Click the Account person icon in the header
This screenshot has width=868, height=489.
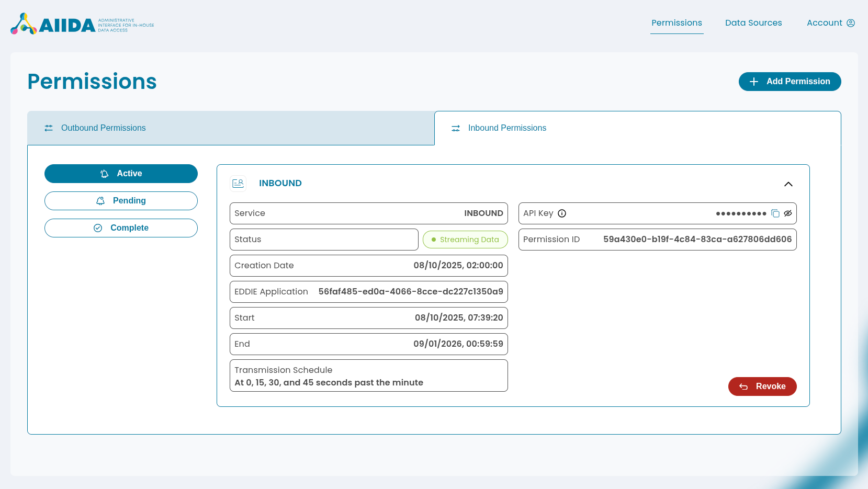pyautogui.click(x=850, y=22)
